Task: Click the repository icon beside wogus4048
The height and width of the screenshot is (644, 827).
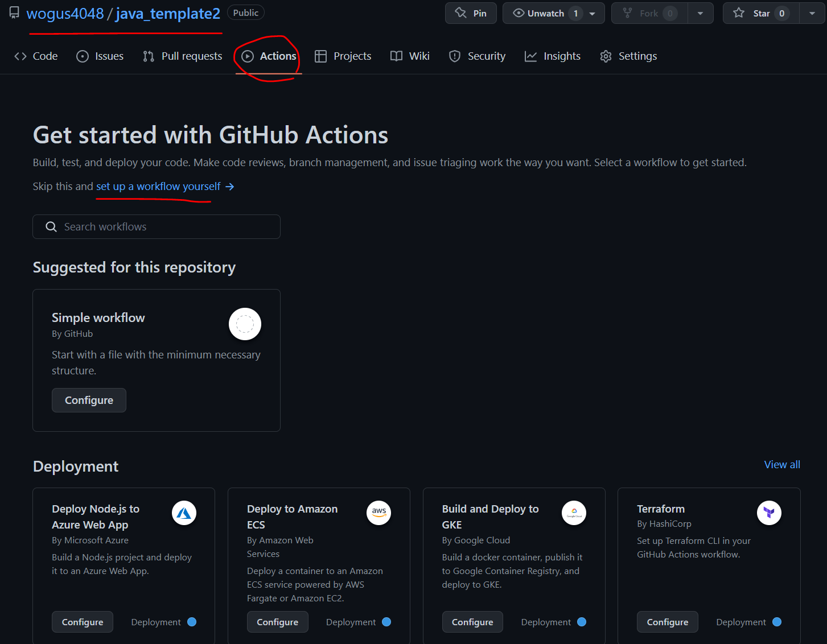Action: [14, 13]
